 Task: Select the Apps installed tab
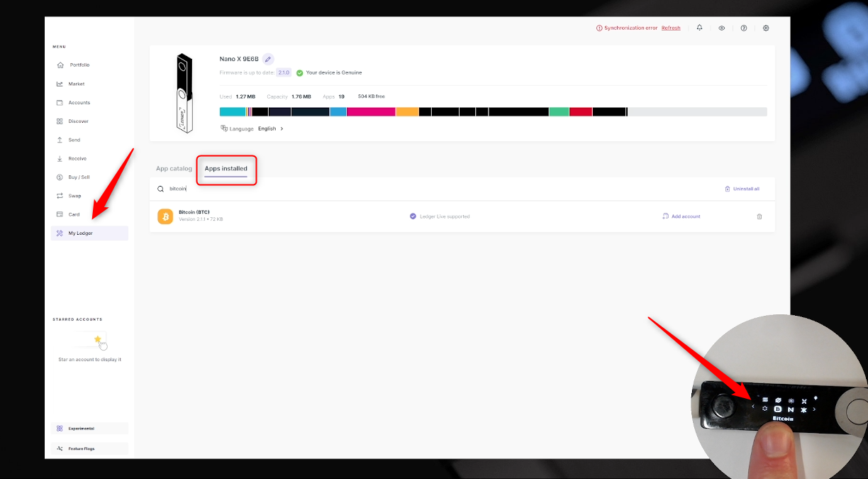(x=226, y=169)
